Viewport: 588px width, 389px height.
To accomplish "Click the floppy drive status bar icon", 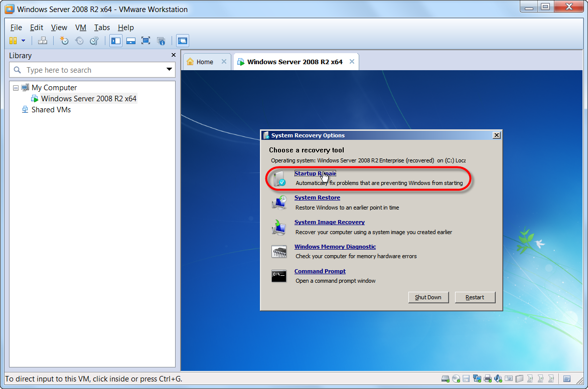I will (466, 378).
